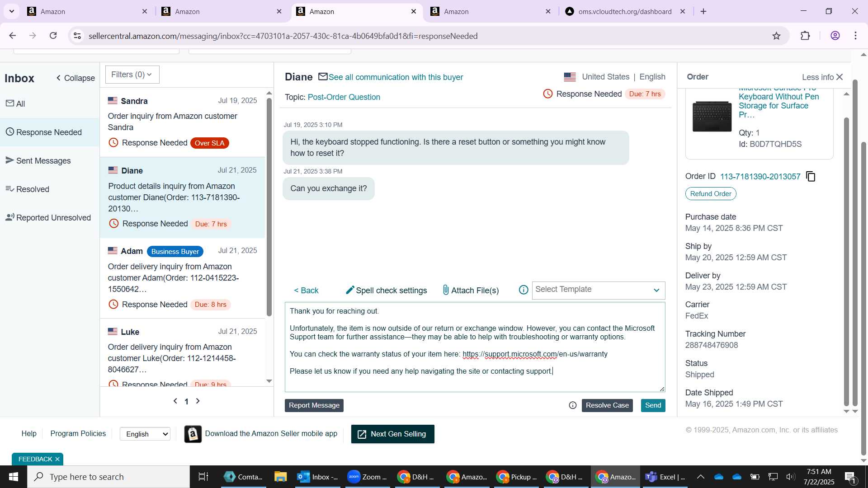868x488 pixels.
Task: Select the Response Needed folder
Action: click(50, 132)
